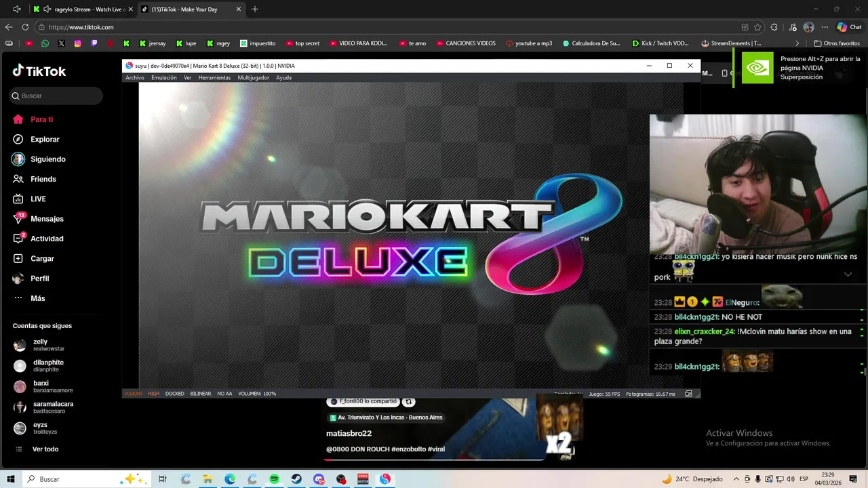868x488 pixels.
Task: Click the browser back arrow
Action: pos(9,27)
